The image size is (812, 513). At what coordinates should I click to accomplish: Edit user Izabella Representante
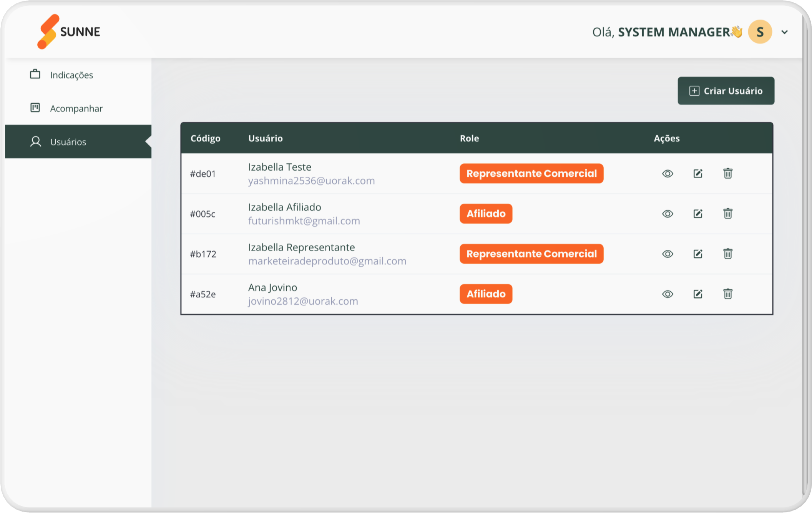pos(698,254)
